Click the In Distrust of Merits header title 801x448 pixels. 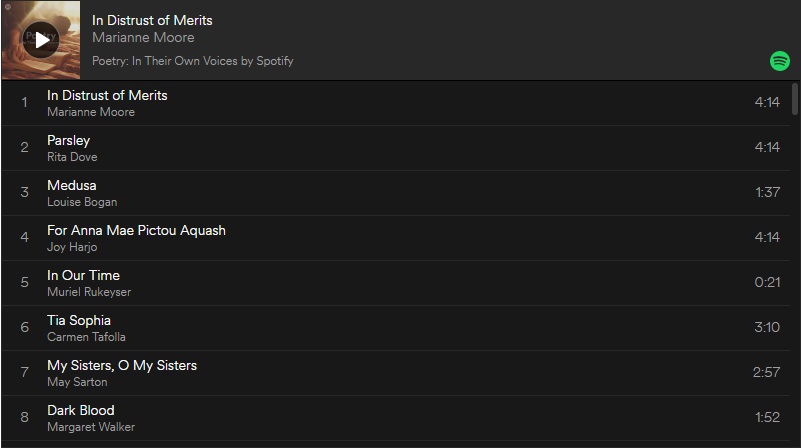coord(152,20)
